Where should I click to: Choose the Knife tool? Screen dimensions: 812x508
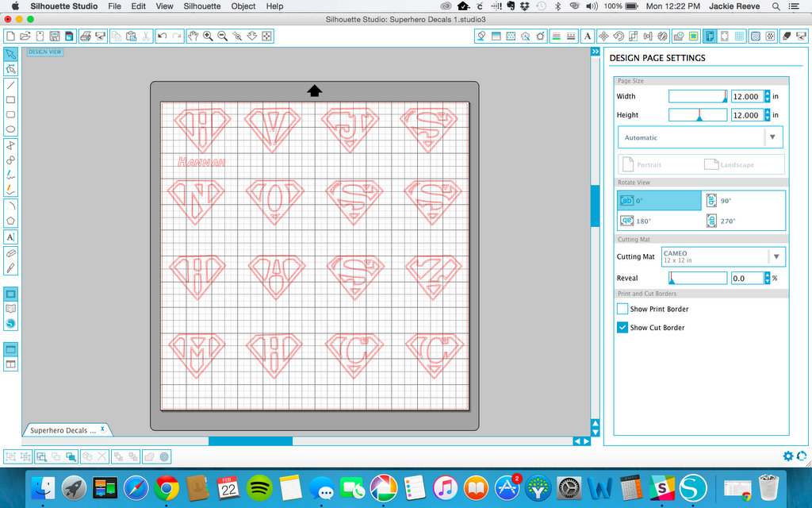click(10, 267)
